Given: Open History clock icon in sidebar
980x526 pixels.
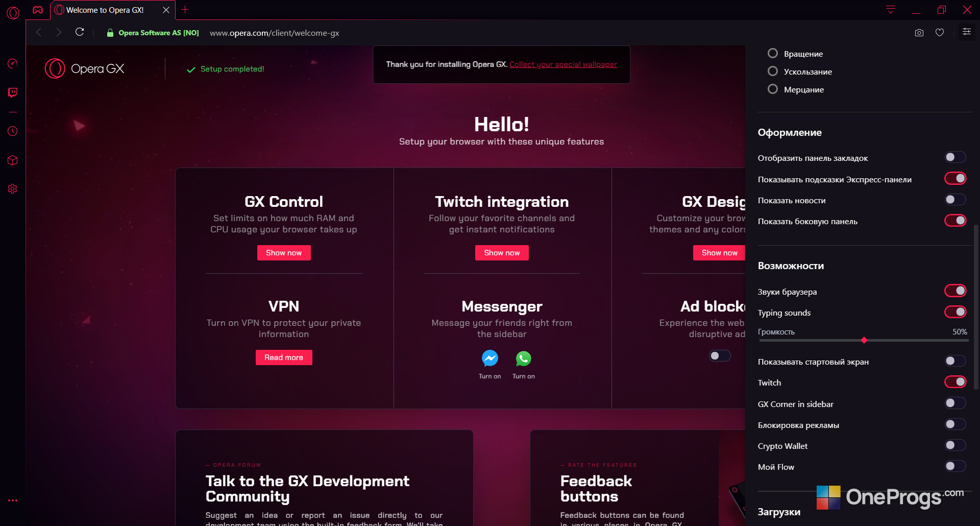Looking at the screenshot, I should [13, 131].
